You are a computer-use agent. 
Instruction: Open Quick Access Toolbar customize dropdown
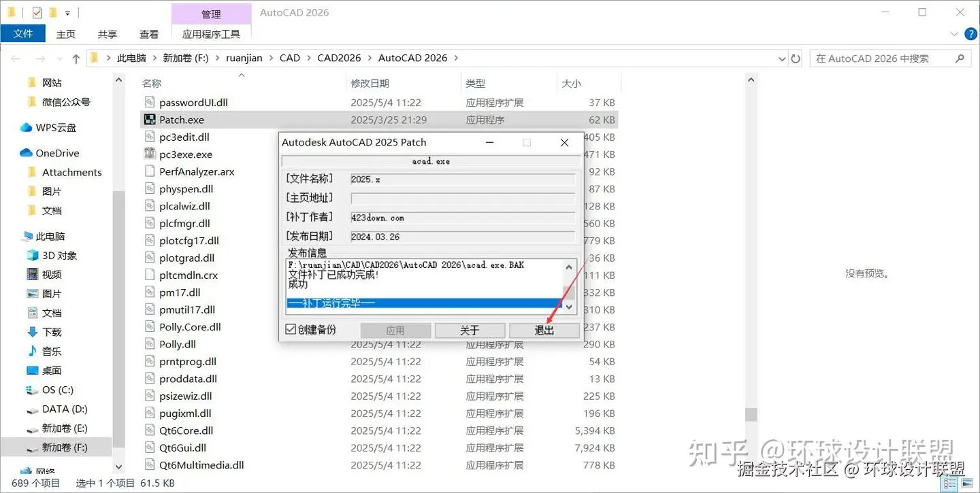pyautogui.click(x=67, y=13)
